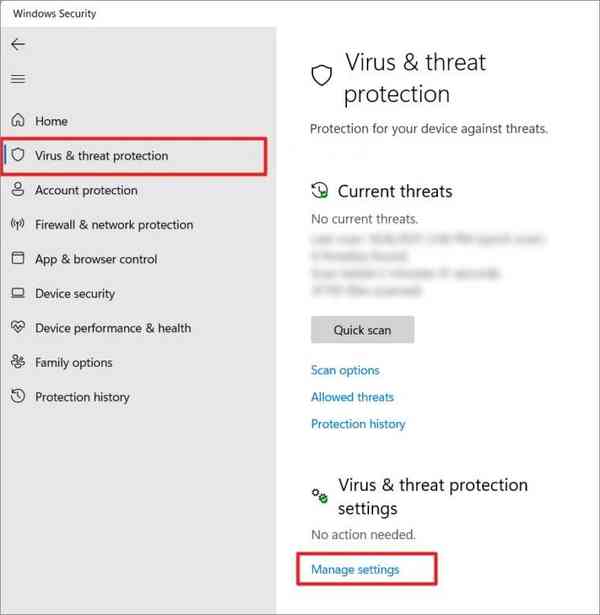This screenshot has height=615, width=600.
Task: View Allowed threats link
Action: coord(352,397)
